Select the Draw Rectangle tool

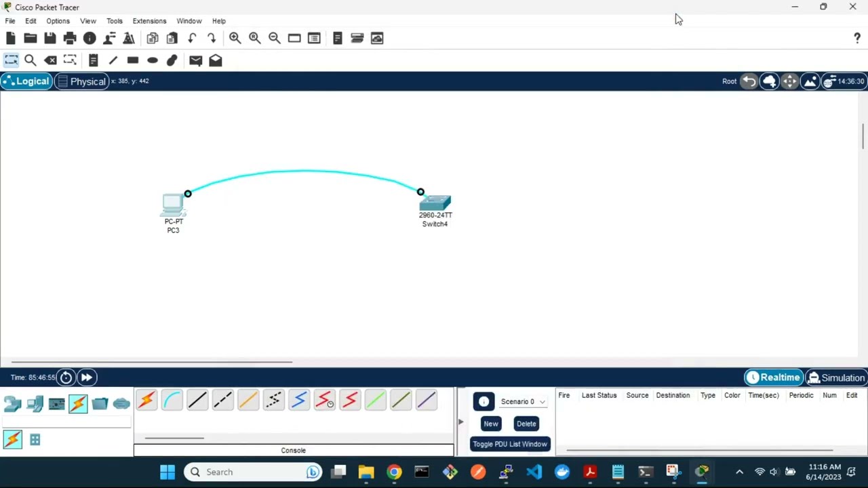point(133,60)
